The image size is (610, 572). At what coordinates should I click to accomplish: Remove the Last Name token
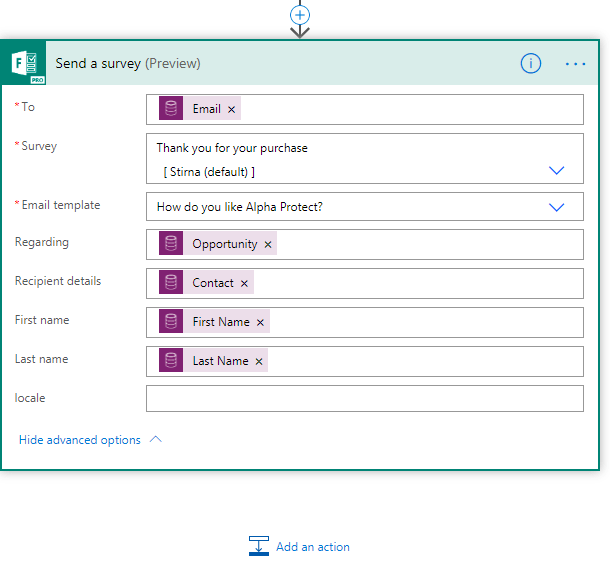point(259,361)
